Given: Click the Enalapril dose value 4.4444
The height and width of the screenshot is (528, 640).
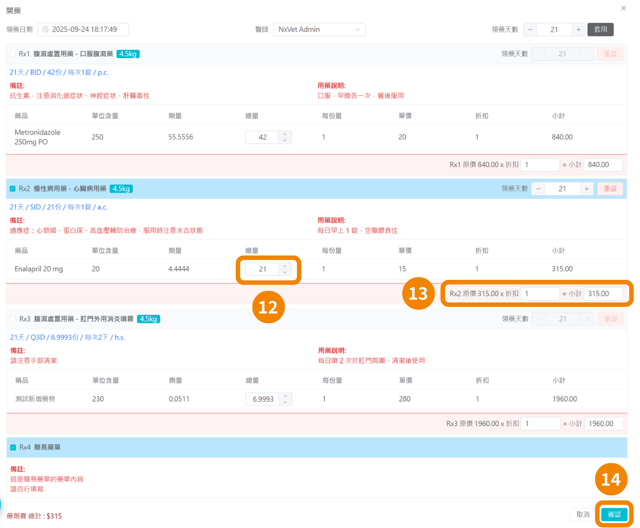Looking at the screenshot, I should (179, 269).
